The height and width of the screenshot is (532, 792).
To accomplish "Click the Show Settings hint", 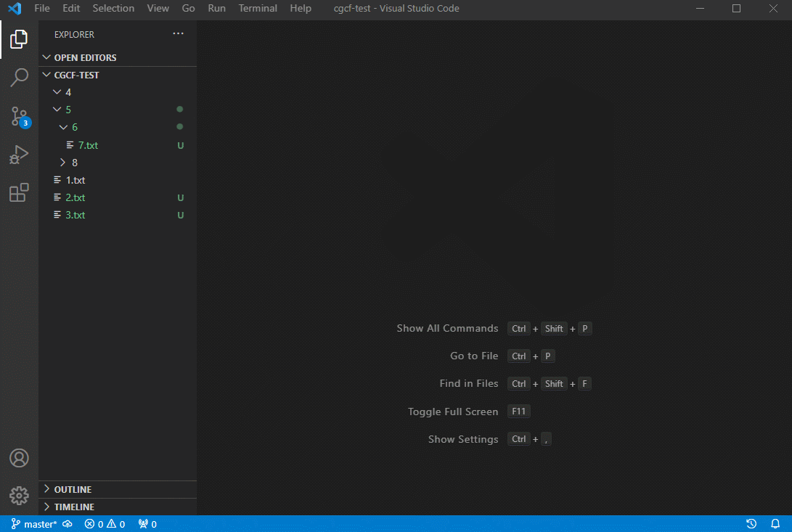I will tap(462, 440).
